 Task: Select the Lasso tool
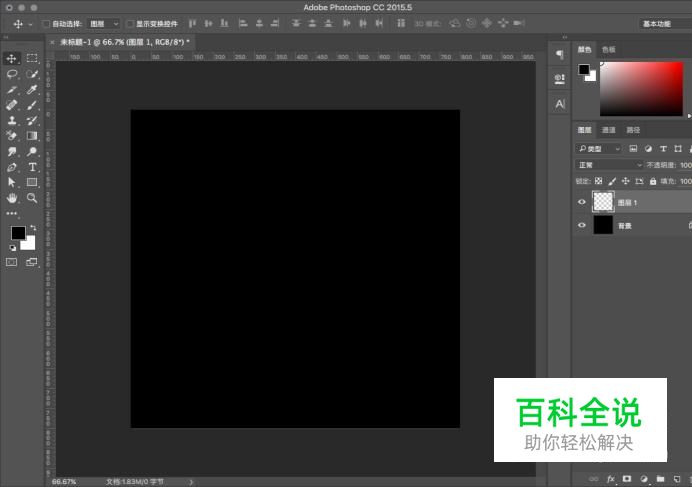click(x=12, y=74)
